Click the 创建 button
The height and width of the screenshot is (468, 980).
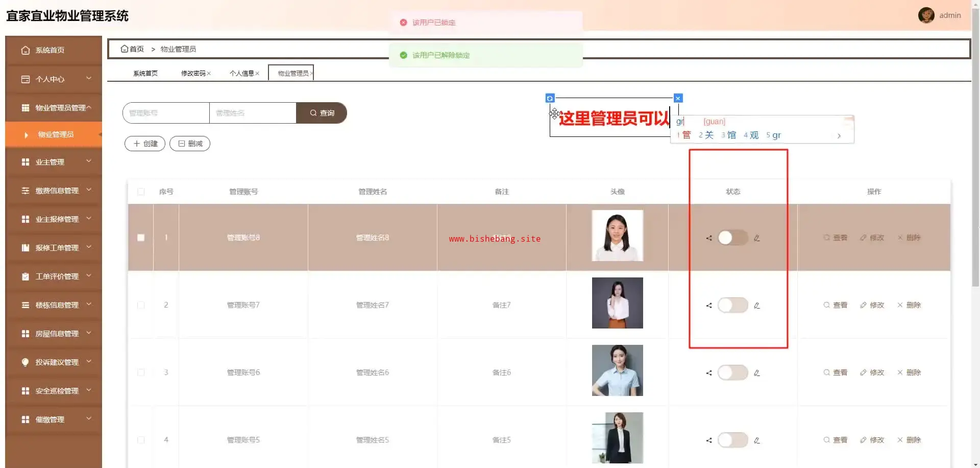click(145, 144)
